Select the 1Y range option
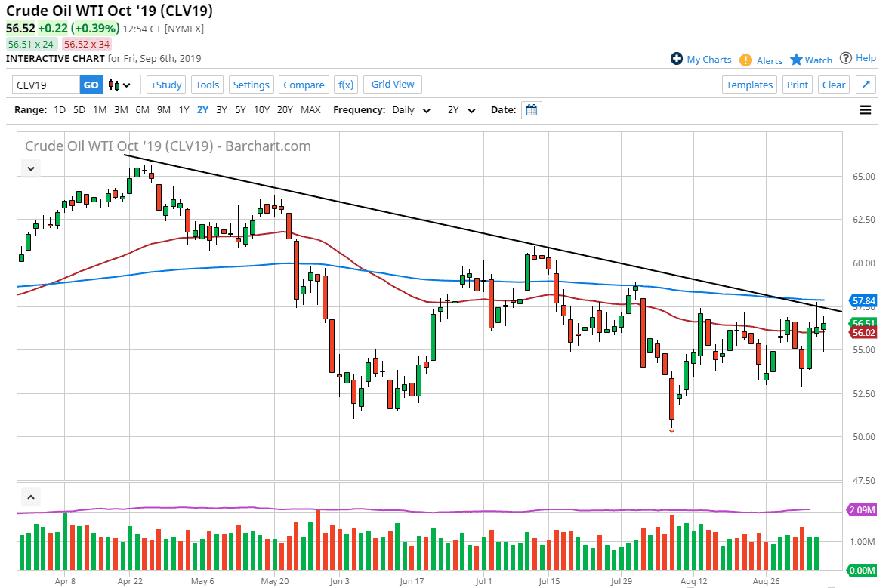Viewport: 895px width, 588px height. (x=183, y=109)
